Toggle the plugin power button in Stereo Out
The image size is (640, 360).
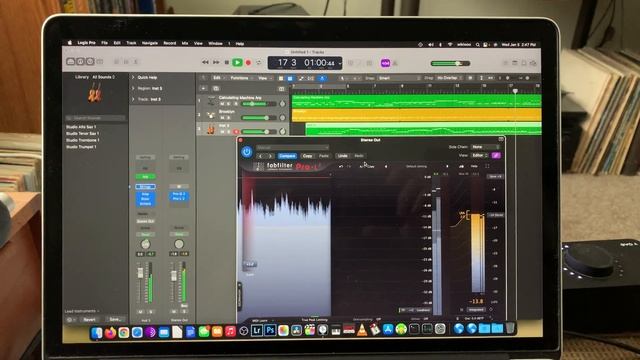(x=247, y=152)
